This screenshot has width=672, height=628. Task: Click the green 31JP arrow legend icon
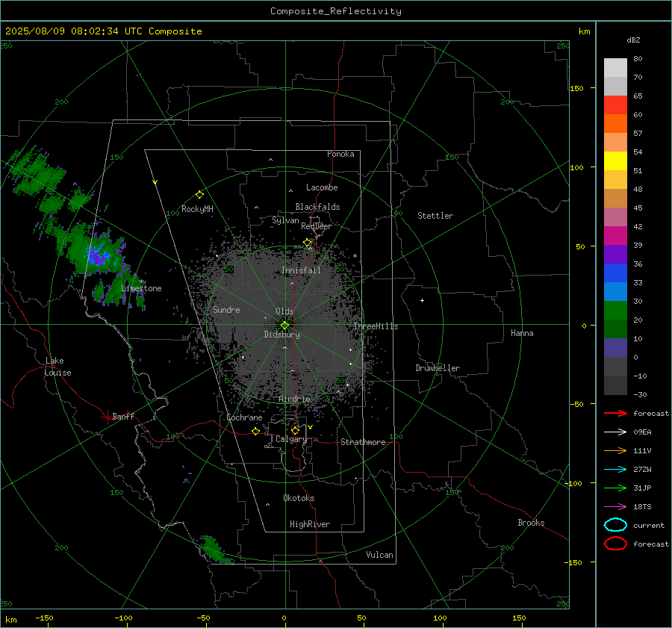[615, 488]
